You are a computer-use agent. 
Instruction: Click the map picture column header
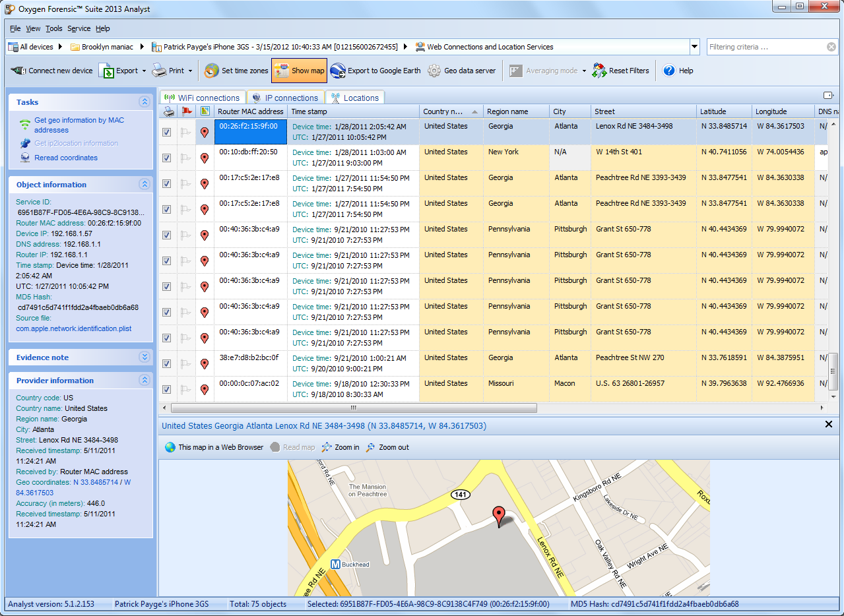click(205, 111)
